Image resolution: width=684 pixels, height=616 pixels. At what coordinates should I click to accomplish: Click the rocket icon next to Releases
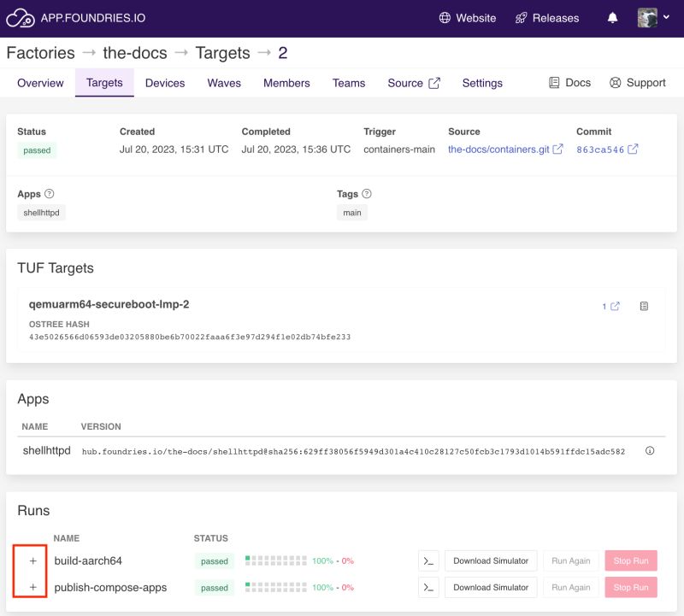coord(521,18)
